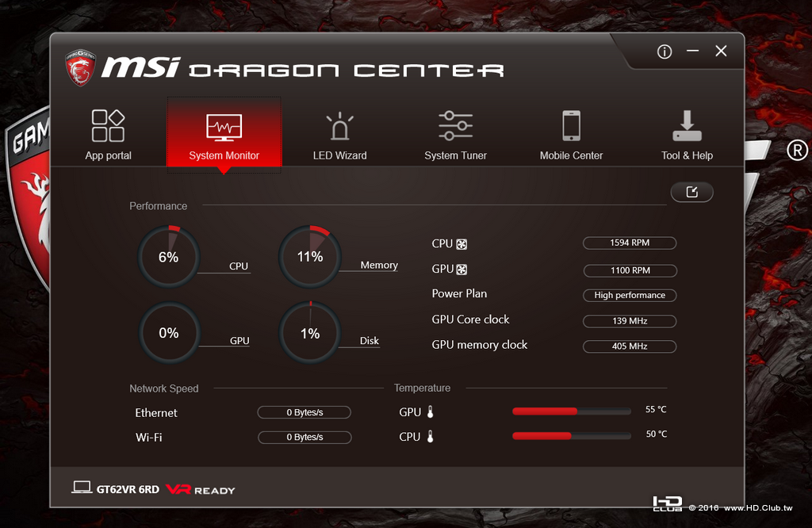Click the export share button
812x528 pixels.
(691, 192)
